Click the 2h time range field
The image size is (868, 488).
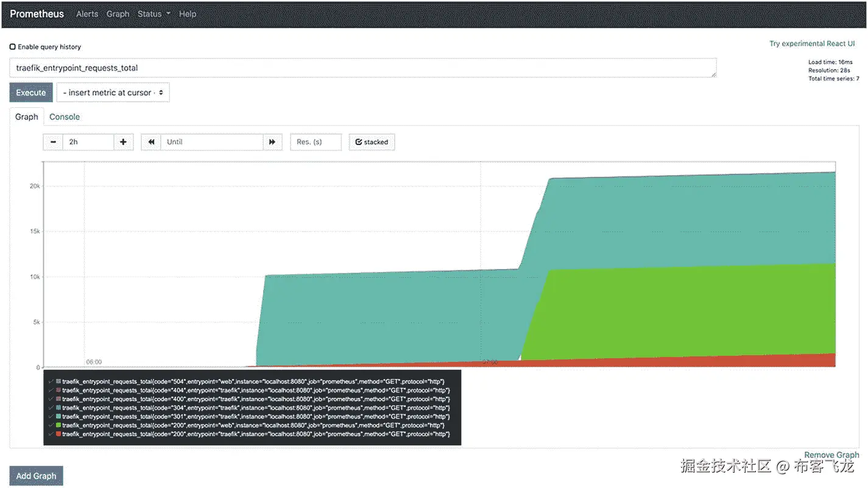coord(88,142)
